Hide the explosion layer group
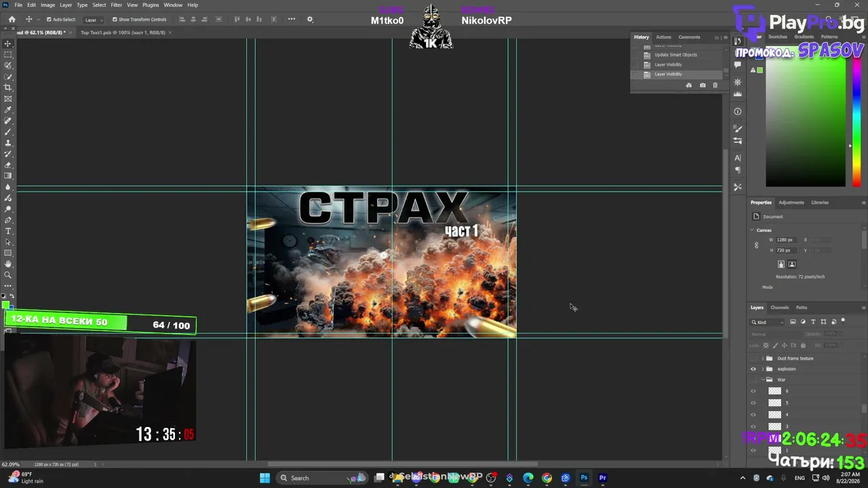 pos(753,369)
